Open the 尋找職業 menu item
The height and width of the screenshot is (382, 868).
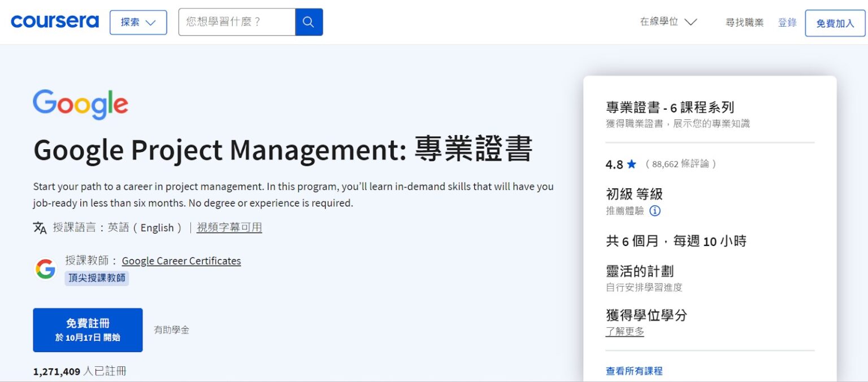(744, 23)
